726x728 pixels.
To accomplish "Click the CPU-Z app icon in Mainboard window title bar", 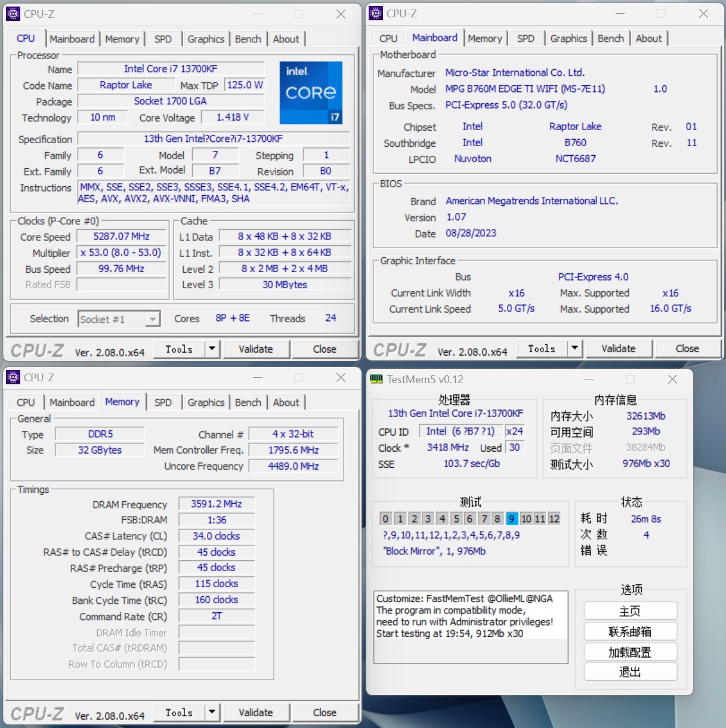I will [376, 13].
